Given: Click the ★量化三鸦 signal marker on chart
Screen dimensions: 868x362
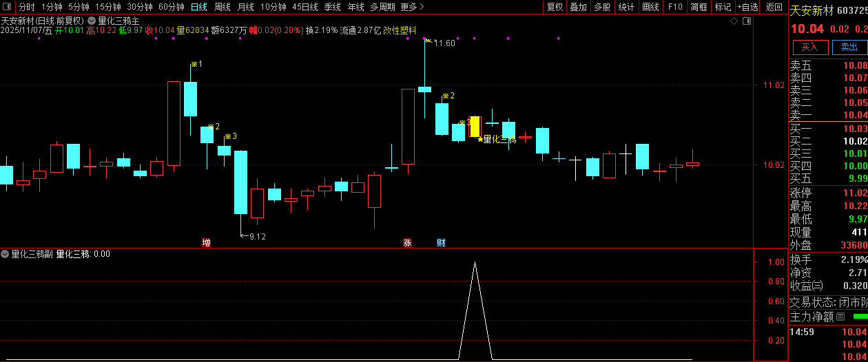Looking at the screenshot, I should pyautogui.click(x=496, y=140).
